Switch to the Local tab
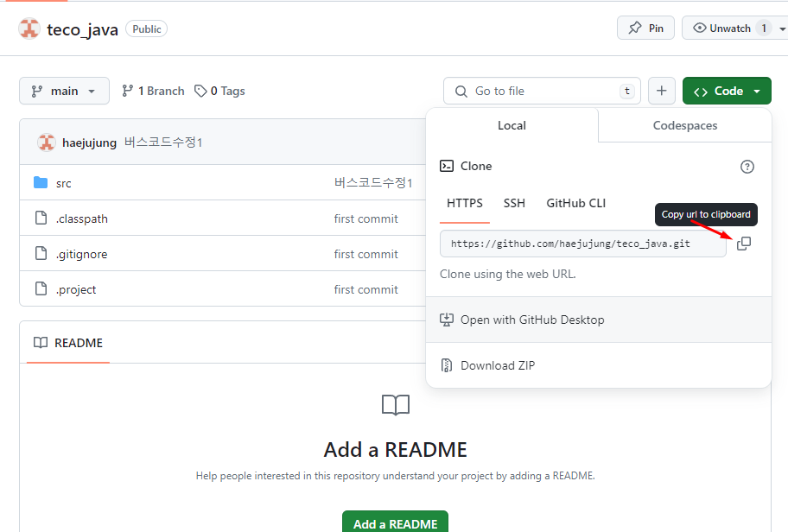Image resolution: width=788 pixels, height=532 pixels. [512, 125]
